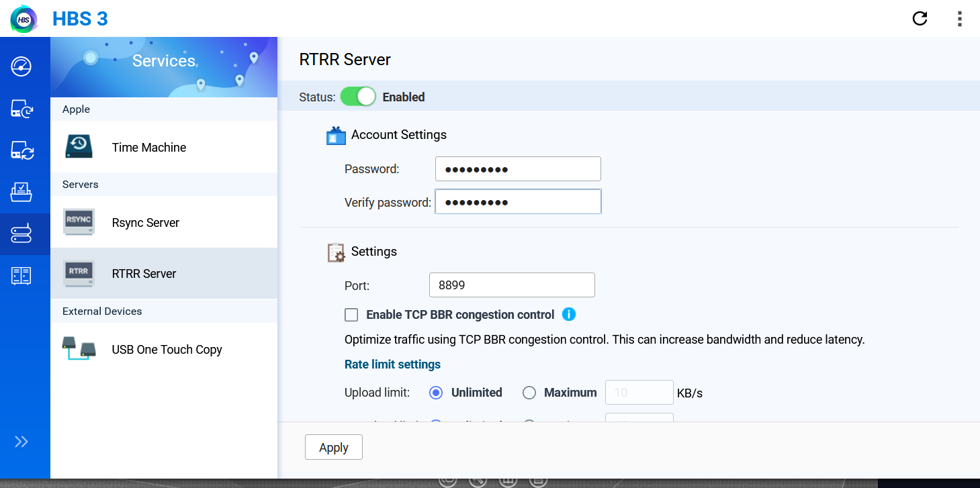This screenshot has height=488, width=980.
Task: Click the Account Settings heading text
Action: [x=399, y=135]
